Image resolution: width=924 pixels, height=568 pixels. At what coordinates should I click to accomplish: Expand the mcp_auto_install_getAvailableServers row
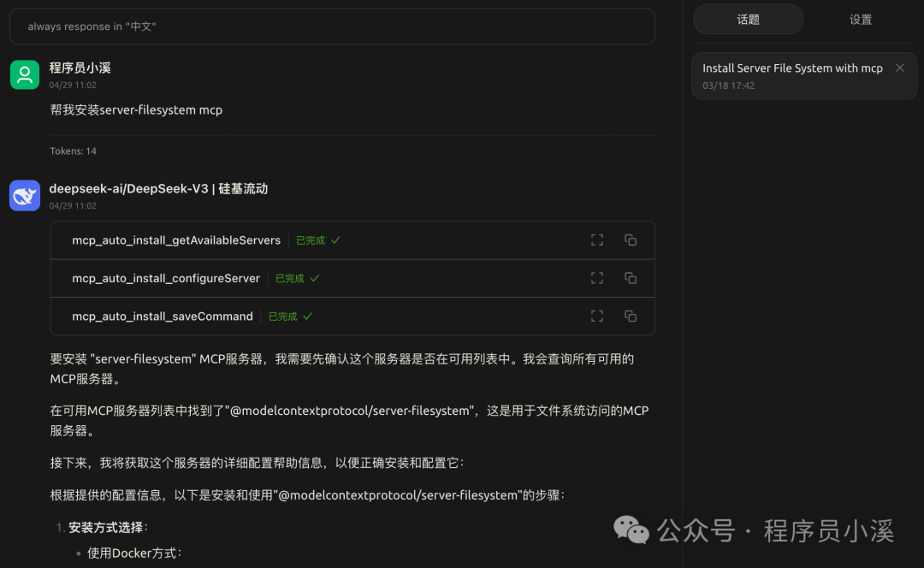coord(352,240)
